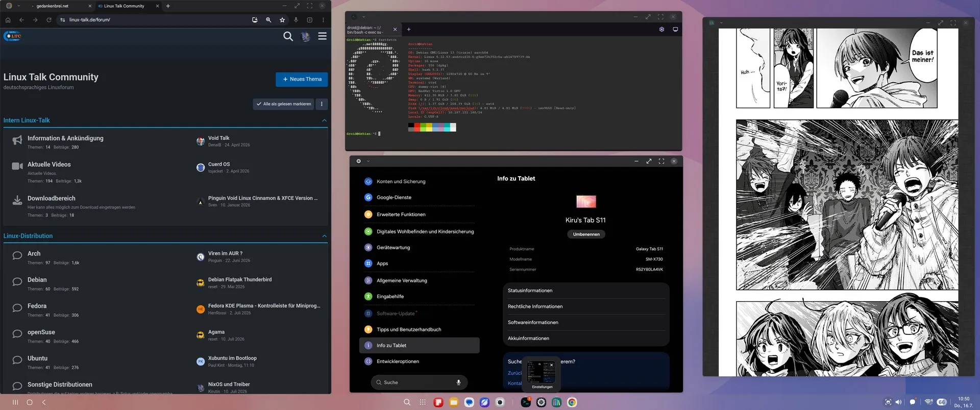Close the droid@debian terminal tab

[x=395, y=30]
